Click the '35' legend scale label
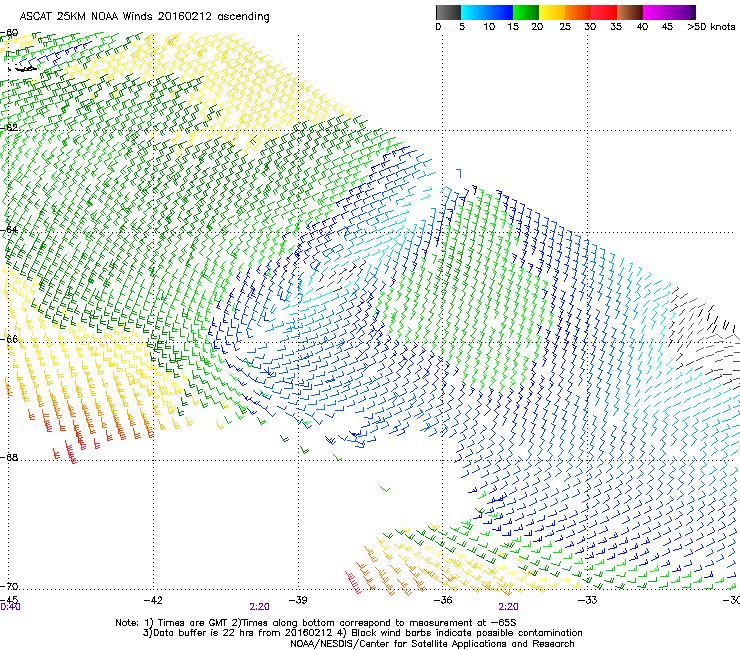 coord(616,26)
